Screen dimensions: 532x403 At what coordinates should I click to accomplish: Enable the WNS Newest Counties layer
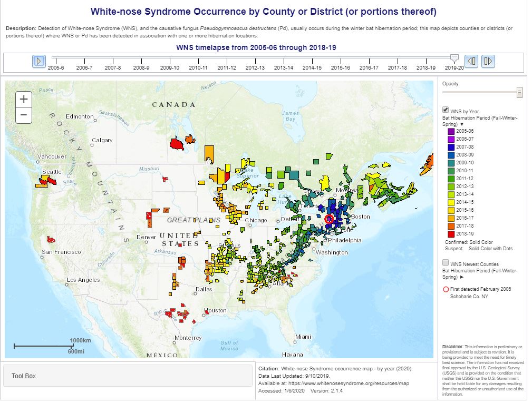pyautogui.click(x=446, y=263)
